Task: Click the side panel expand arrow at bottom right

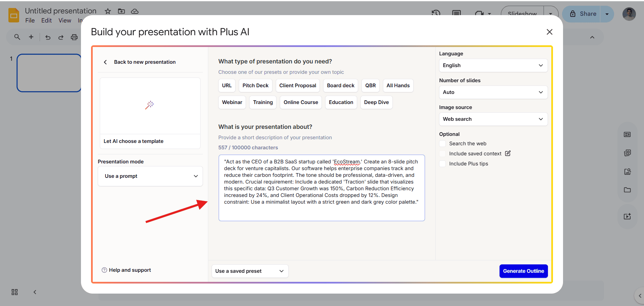Action: click(x=640, y=296)
